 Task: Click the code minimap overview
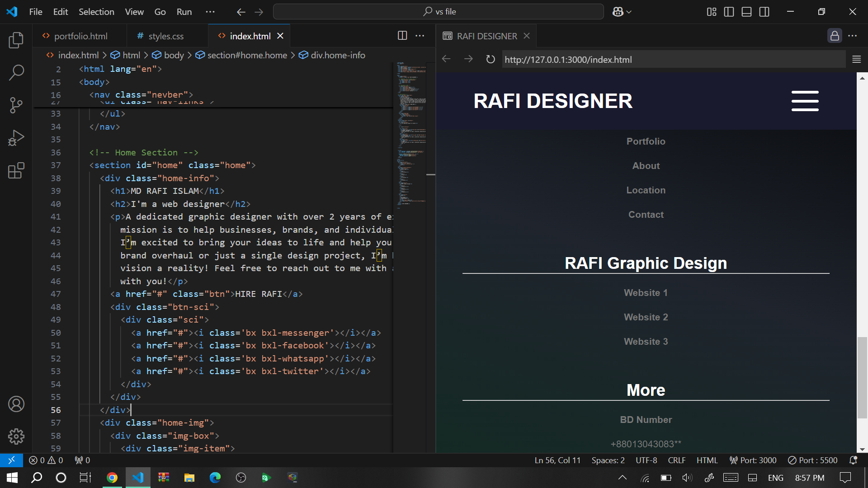[x=411, y=136]
